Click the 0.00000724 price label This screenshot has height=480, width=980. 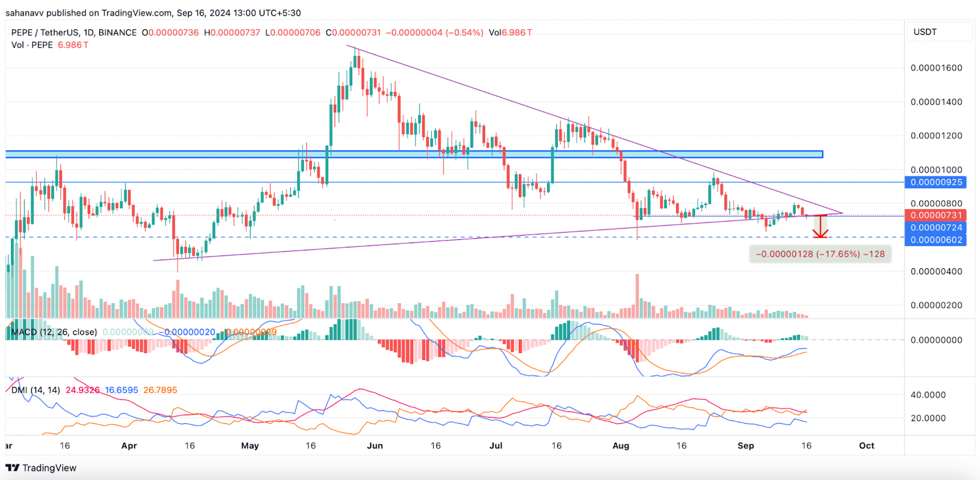click(936, 228)
